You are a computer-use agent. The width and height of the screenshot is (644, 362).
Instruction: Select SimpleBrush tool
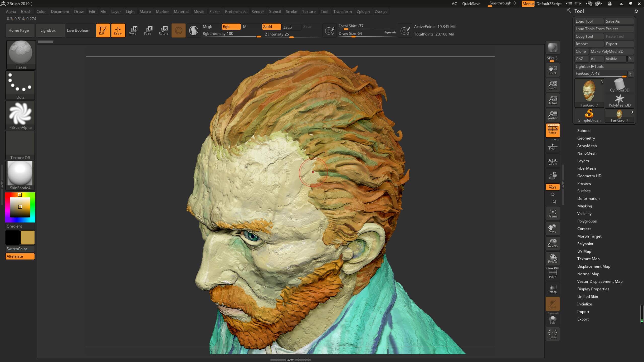pos(589,116)
